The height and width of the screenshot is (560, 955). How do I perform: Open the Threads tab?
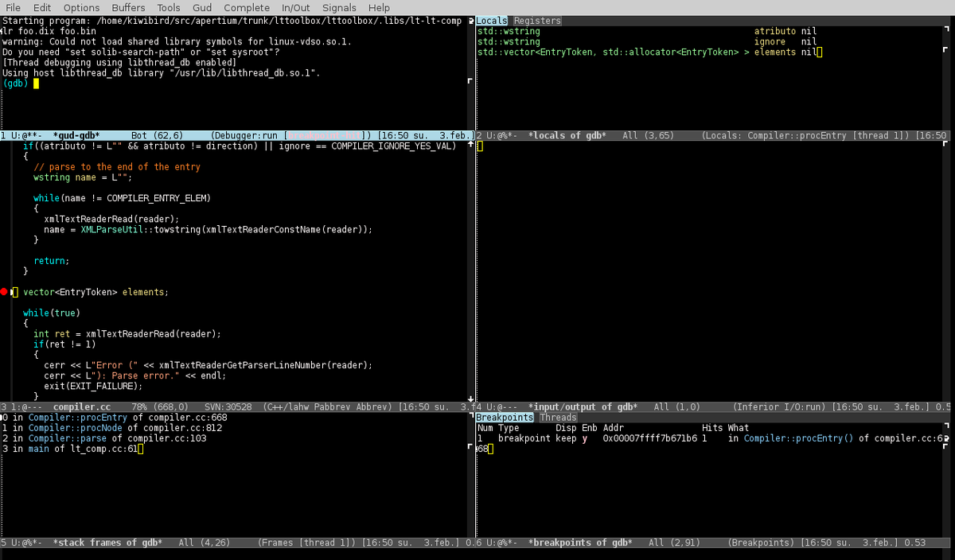(x=558, y=417)
